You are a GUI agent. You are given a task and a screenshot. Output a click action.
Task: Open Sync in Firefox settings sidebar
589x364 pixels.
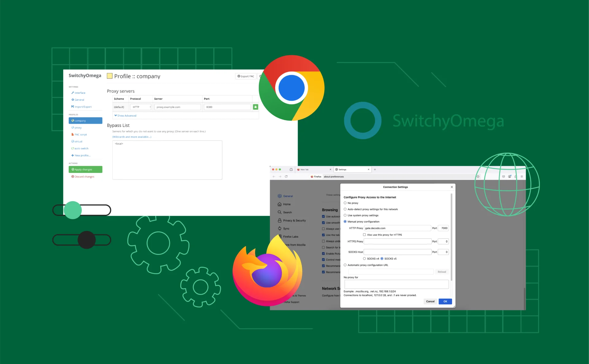coord(283,229)
